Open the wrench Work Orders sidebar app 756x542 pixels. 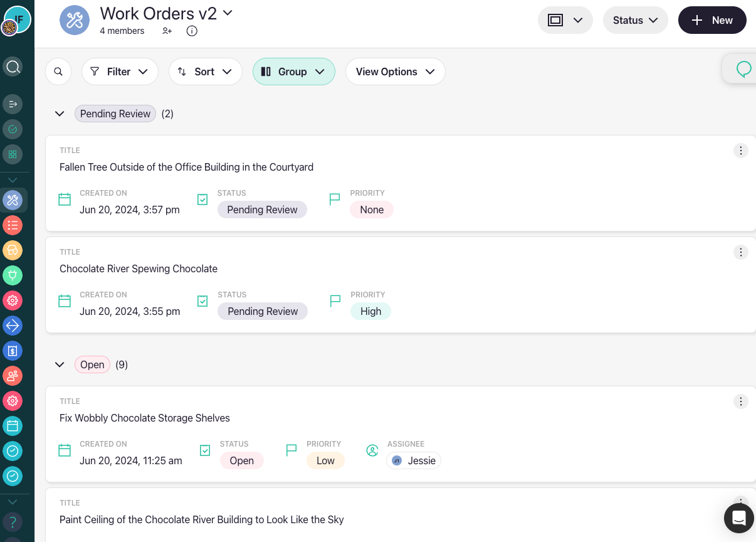tap(13, 200)
